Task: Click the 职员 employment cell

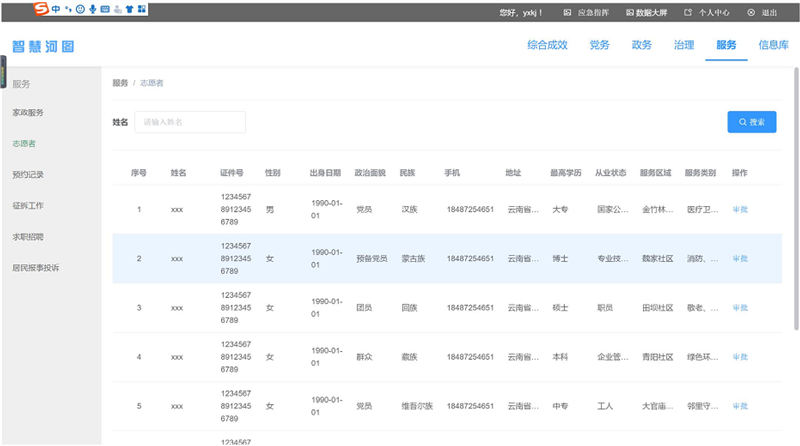Action: (x=605, y=308)
